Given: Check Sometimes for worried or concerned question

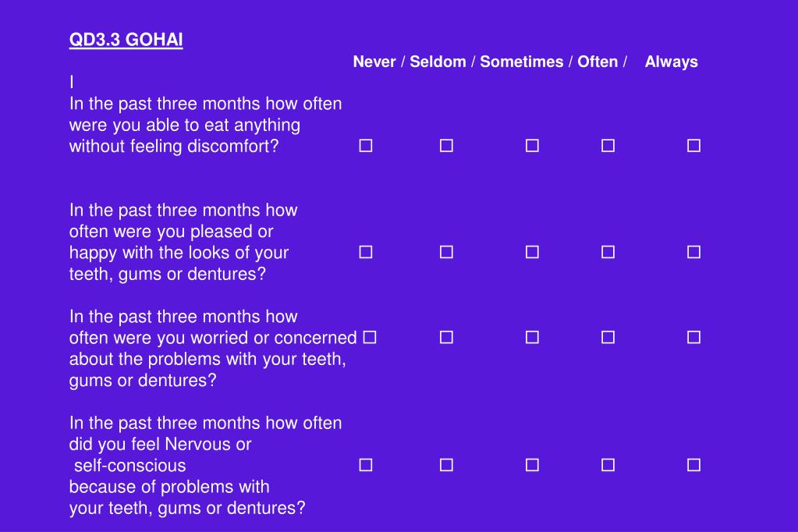Looking at the screenshot, I should (532, 337).
